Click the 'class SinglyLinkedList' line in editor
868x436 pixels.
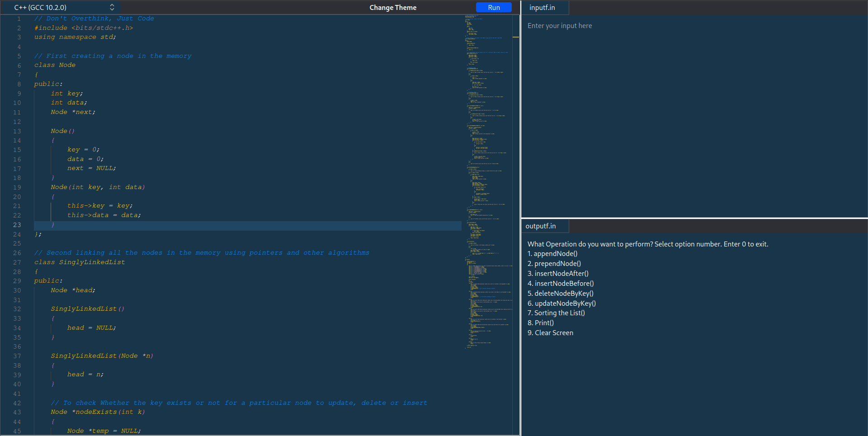coord(80,262)
